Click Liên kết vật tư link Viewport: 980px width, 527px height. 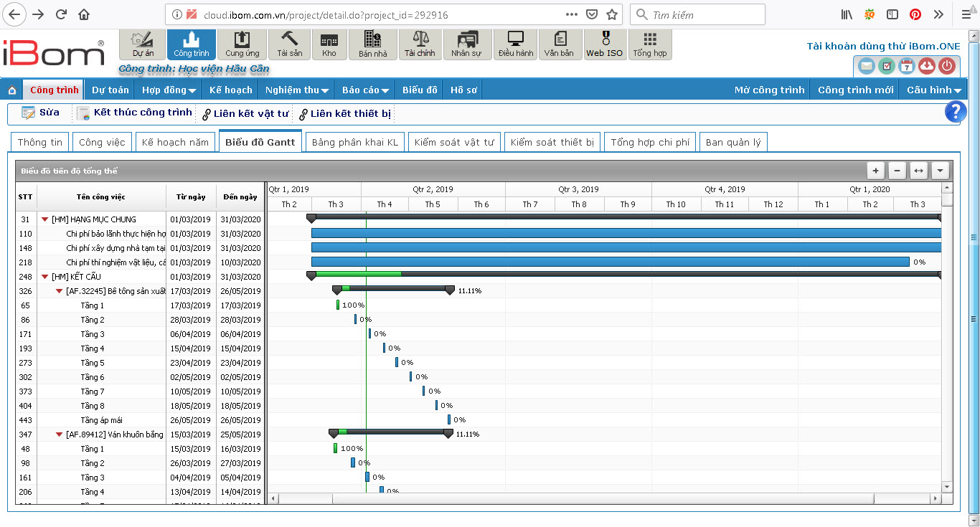[245, 113]
